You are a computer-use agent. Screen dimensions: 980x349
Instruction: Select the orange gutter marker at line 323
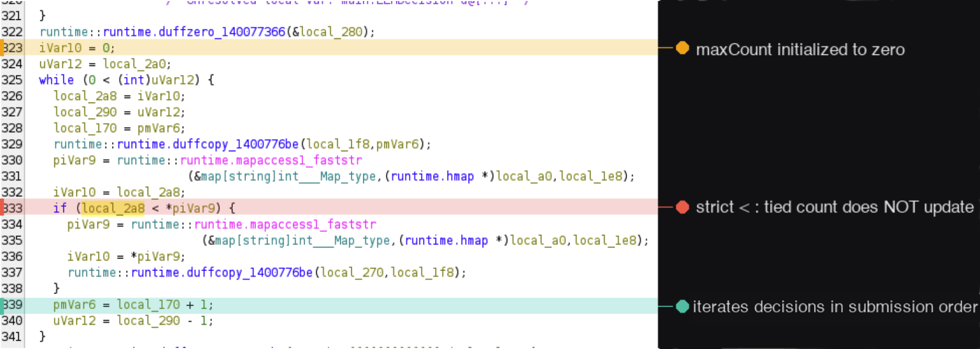pyautogui.click(x=2, y=48)
